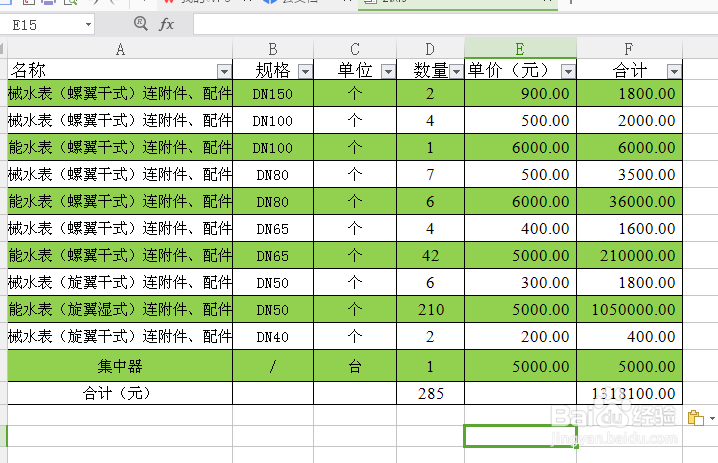The image size is (718, 463).
Task: Open the 合计 column filter dropdown
Action: point(674,71)
